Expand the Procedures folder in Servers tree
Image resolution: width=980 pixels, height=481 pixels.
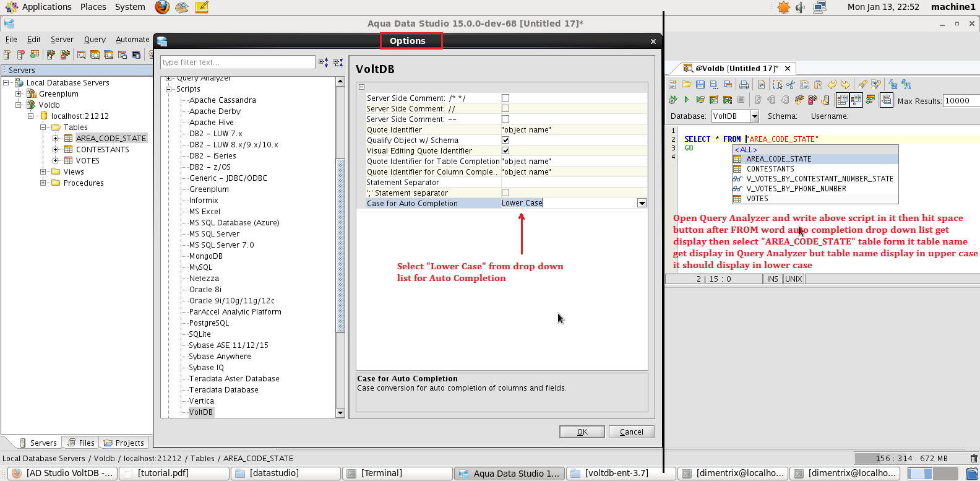(43, 183)
